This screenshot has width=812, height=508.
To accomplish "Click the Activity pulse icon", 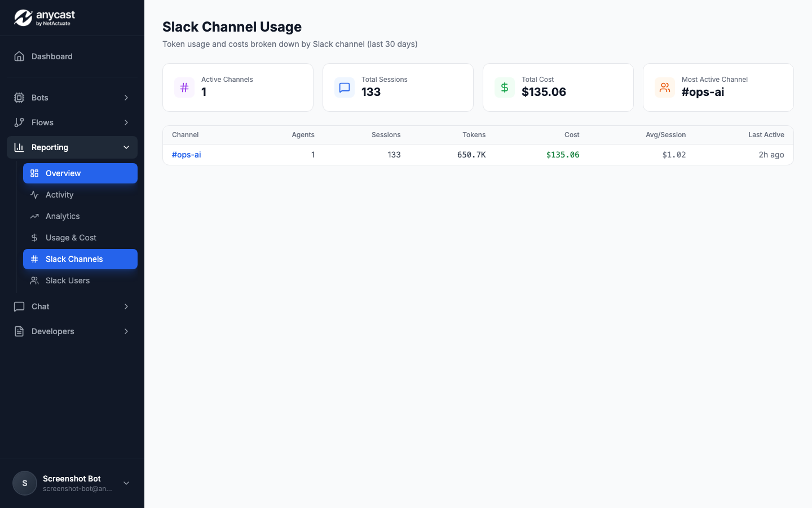I will pyautogui.click(x=34, y=195).
